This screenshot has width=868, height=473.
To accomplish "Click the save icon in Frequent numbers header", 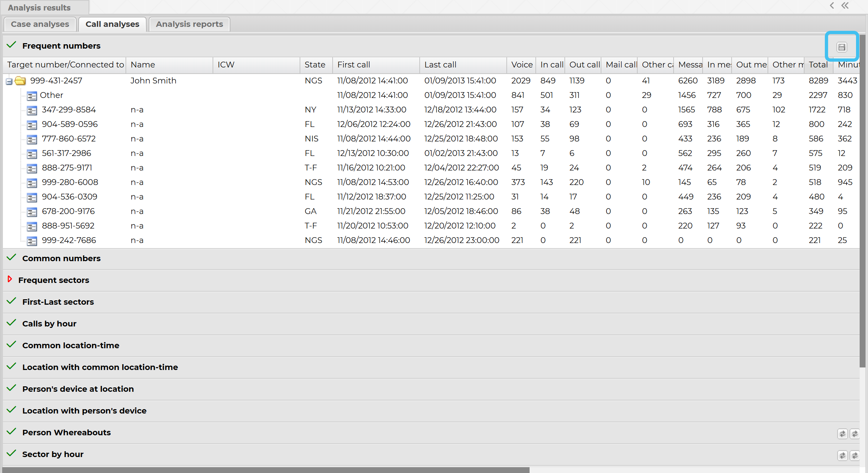I will [x=842, y=47].
